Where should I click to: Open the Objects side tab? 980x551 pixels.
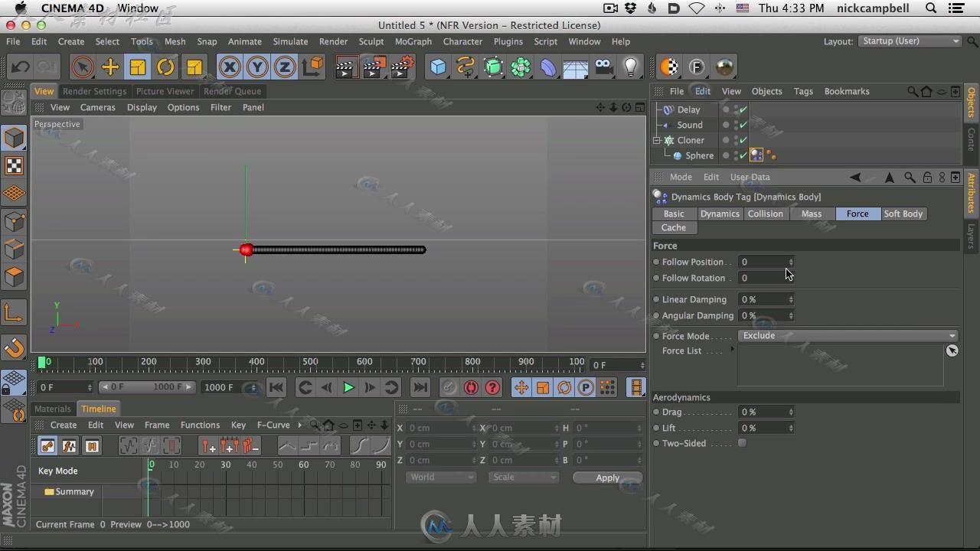point(972,102)
